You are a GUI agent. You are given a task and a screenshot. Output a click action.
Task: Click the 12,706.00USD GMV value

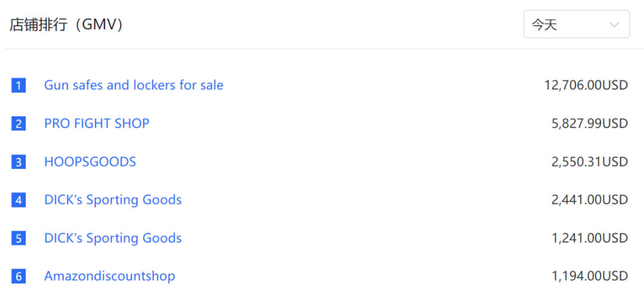click(586, 85)
